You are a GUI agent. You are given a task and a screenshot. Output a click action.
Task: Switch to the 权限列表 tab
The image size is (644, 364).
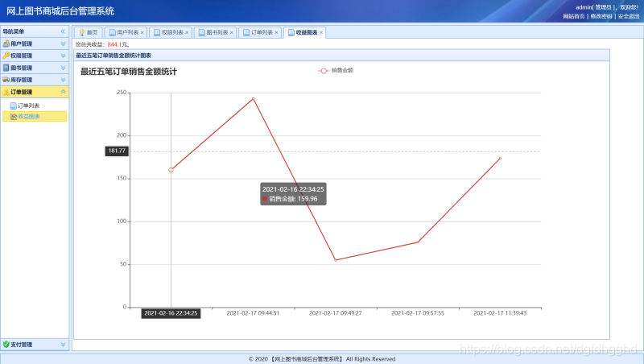point(171,32)
